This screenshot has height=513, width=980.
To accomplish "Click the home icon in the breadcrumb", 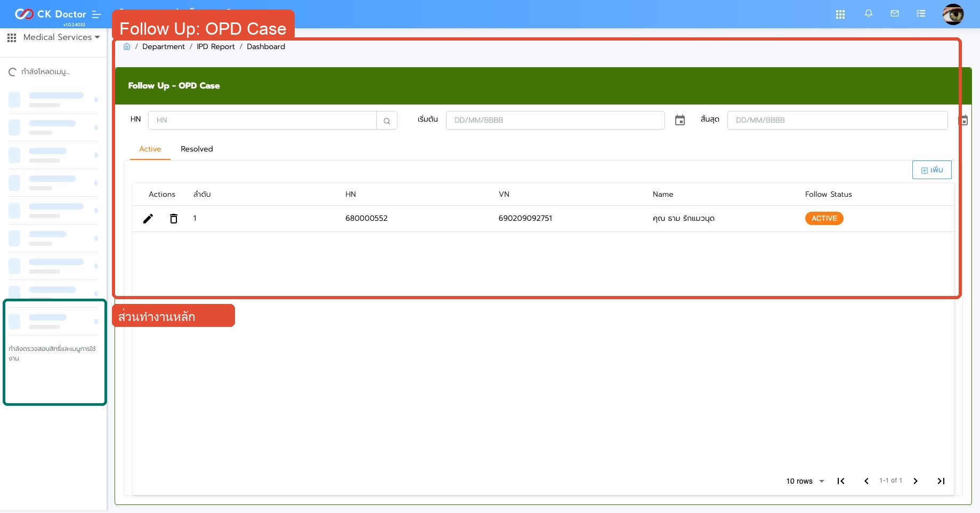I will tap(127, 46).
